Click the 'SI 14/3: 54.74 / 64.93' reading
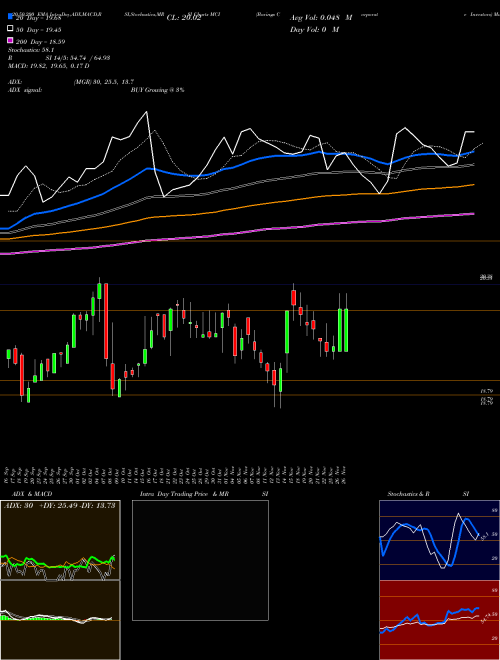The height and width of the screenshot is (660, 500). [x=78, y=58]
